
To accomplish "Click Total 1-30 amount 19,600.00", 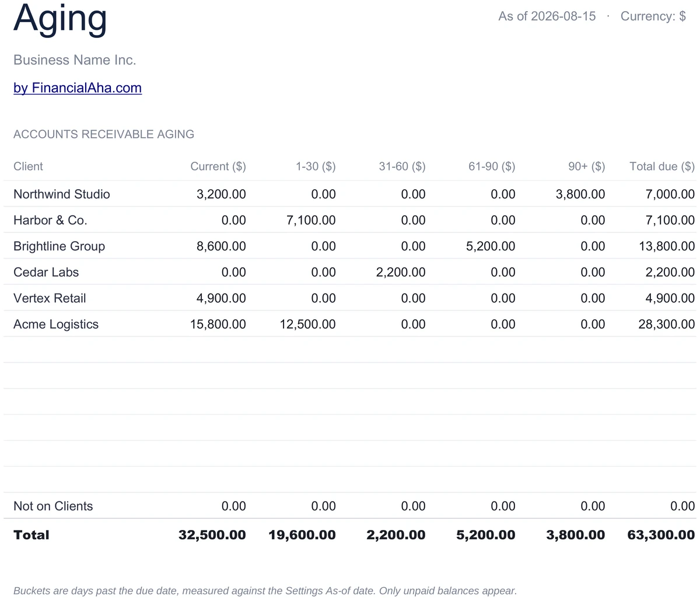I will [x=302, y=535].
